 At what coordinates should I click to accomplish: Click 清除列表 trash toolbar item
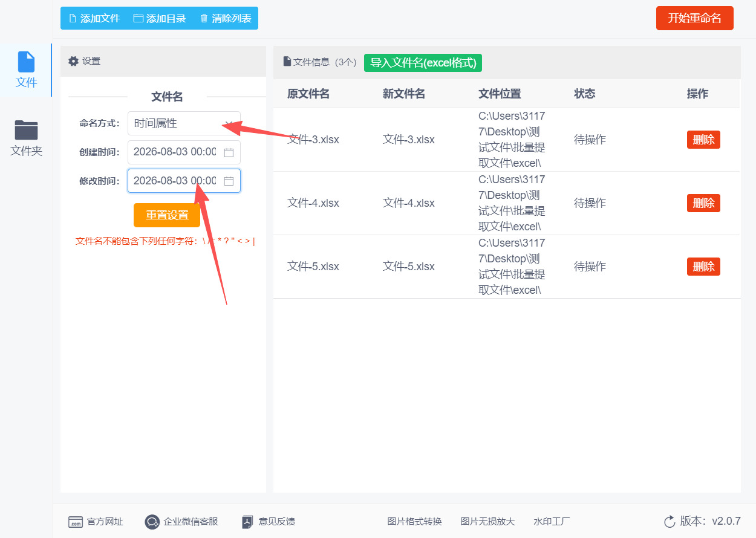coord(226,18)
